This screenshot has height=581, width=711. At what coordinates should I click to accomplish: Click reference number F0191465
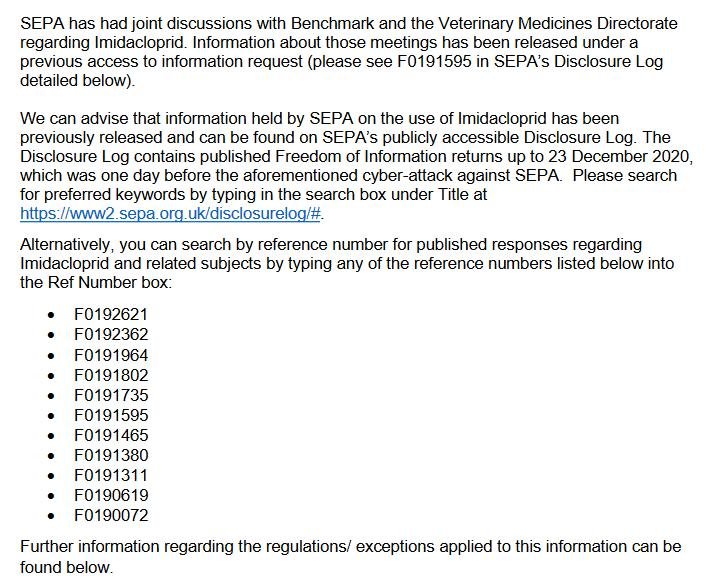coord(111,435)
